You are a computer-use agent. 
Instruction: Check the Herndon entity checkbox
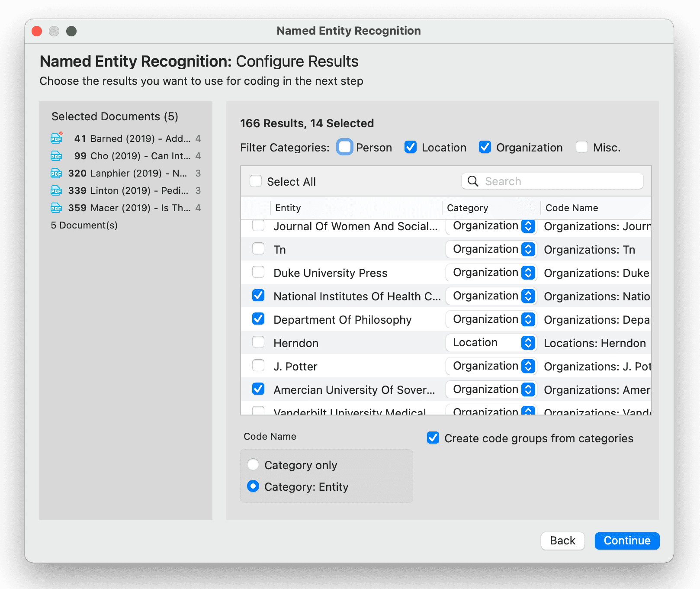258,342
